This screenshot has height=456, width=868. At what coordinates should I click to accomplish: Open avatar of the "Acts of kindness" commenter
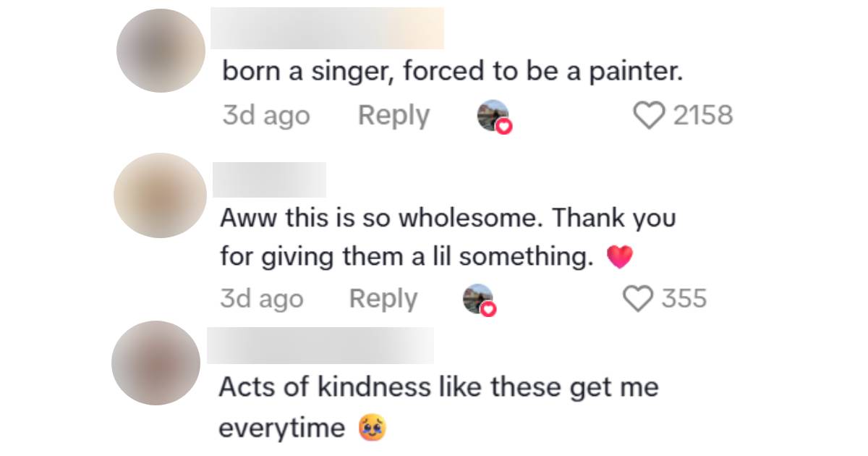(156, 363)
